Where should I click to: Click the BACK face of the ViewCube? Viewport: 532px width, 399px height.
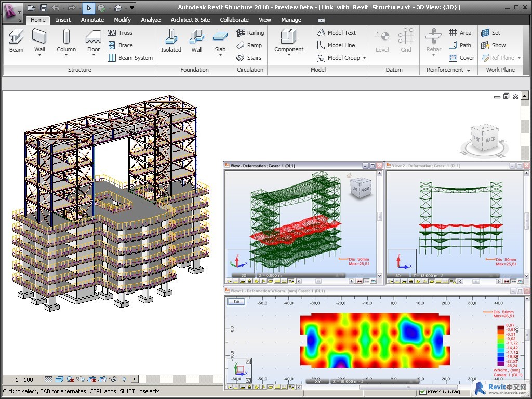point(490,139)
